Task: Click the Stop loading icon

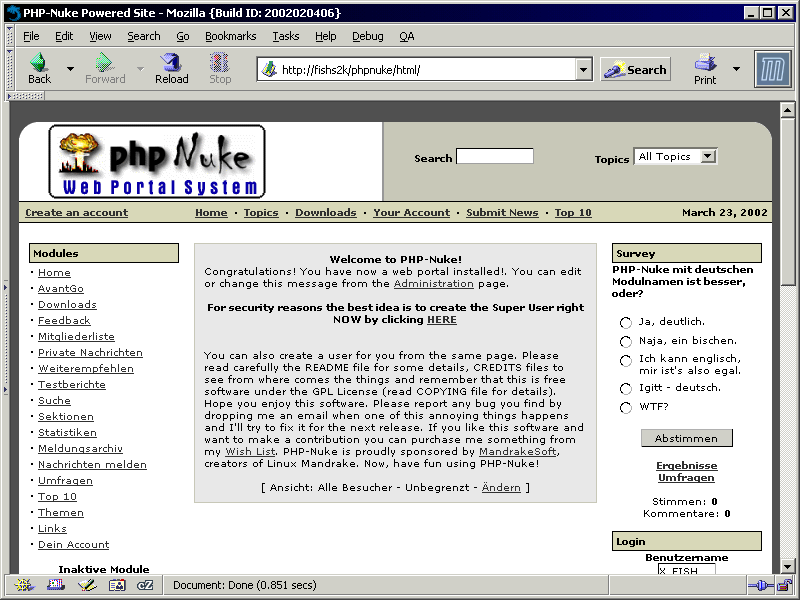Action: pos(220,63)
